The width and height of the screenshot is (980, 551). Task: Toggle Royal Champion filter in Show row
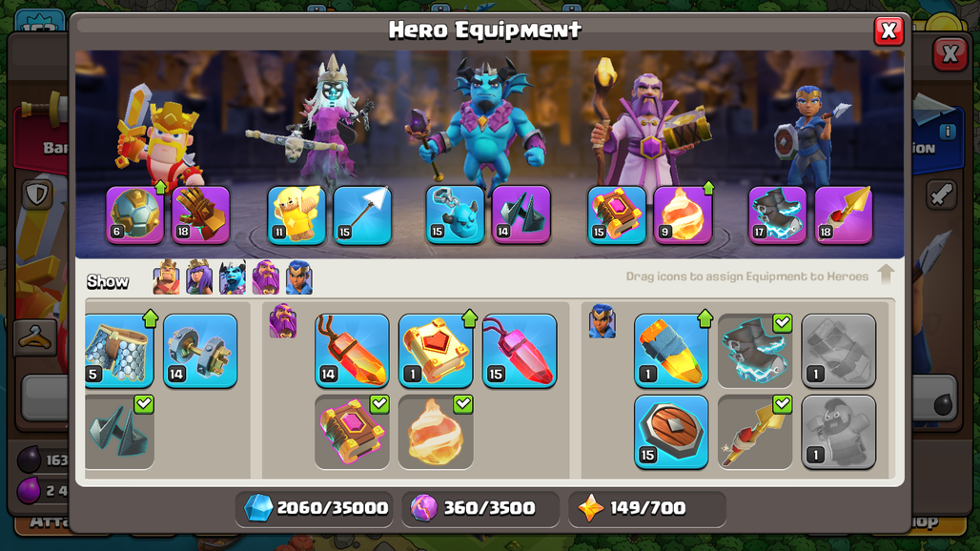click(x=298, y=277)
